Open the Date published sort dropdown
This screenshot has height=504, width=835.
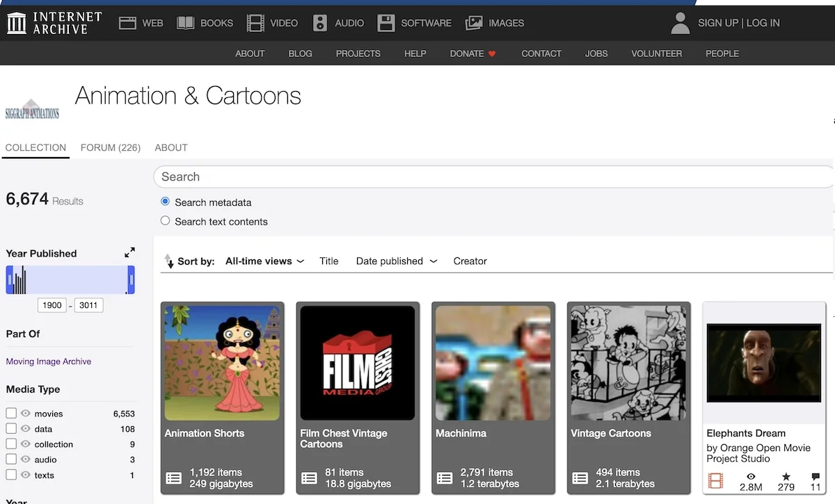(x=397, y=261)
